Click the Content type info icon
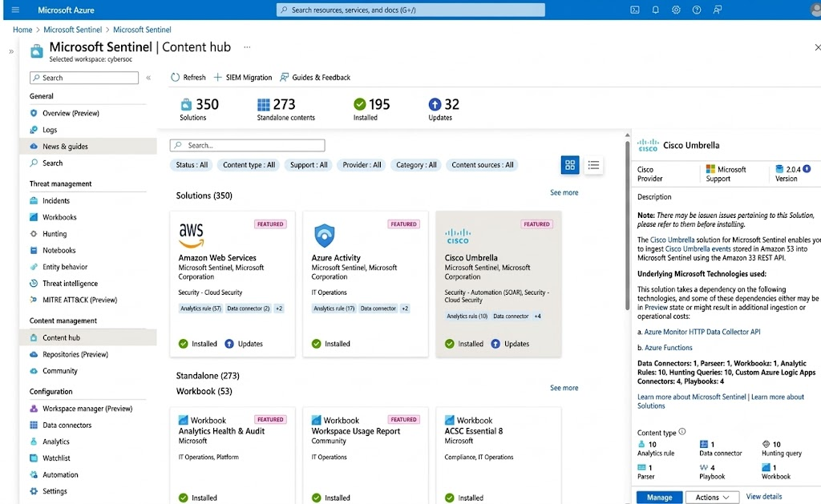The height and width of the screenshot is (504, 821). click(682, 432)
